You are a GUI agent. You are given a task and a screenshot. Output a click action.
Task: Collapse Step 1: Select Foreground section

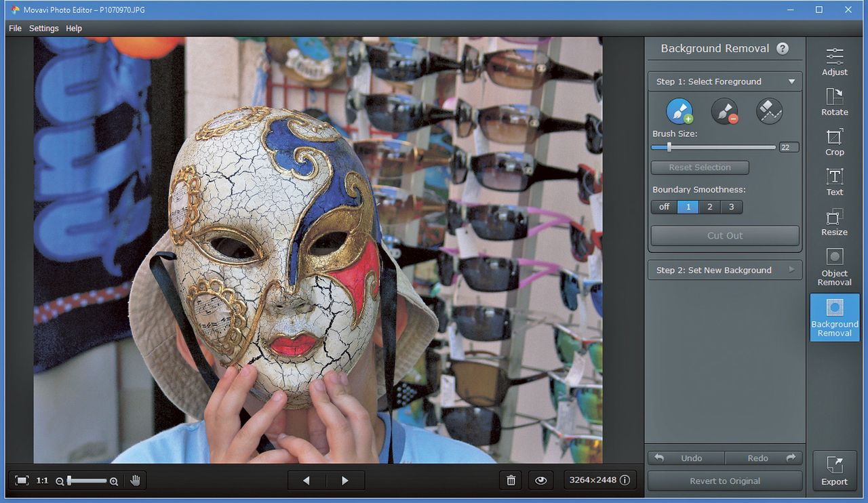(725, 81)
